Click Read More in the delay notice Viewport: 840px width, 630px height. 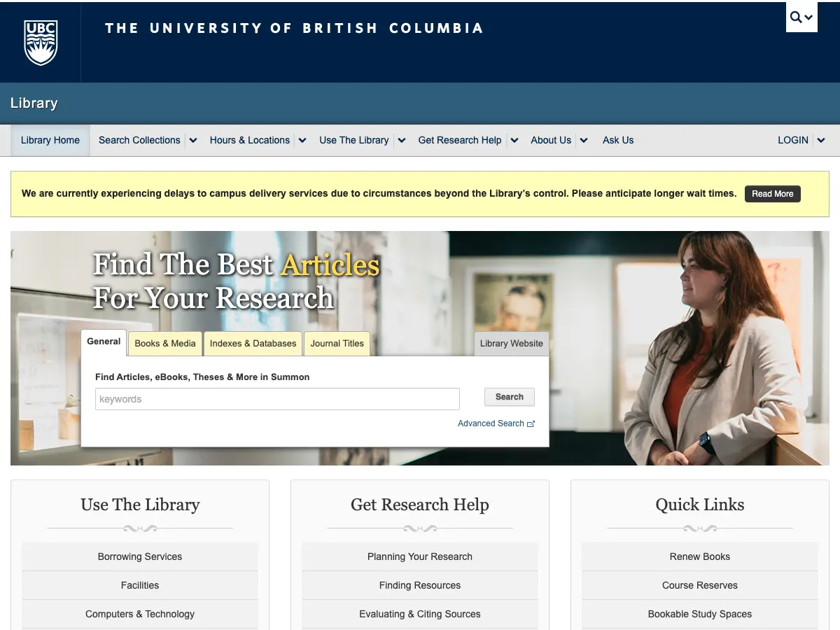point(773,194)
